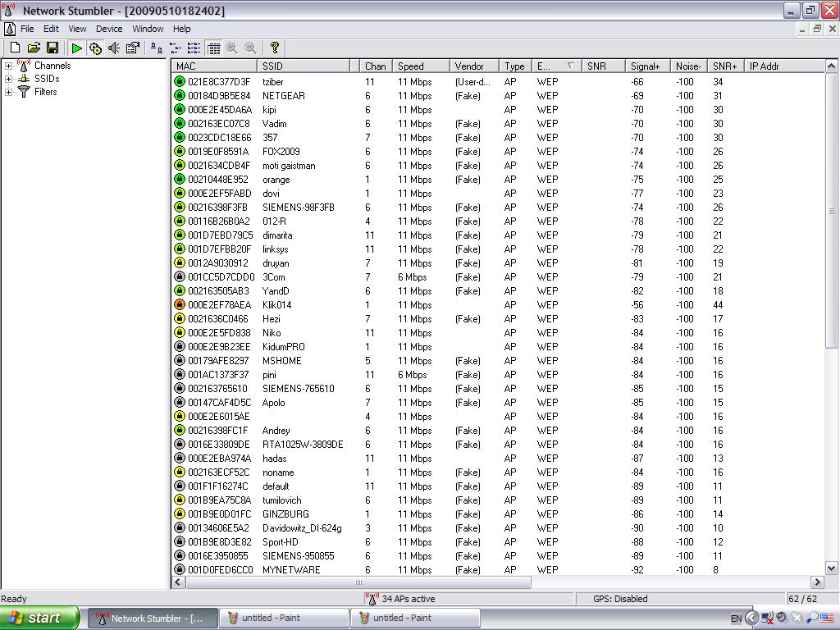Image resolution: width=840 pixels, height=630 pixels.
Task: Switch to List view in toolbar
Action: coord(194,48)
